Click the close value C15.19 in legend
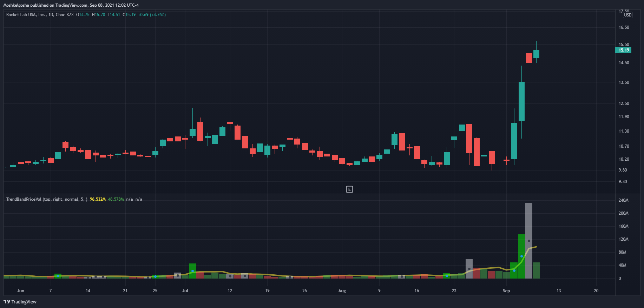 coord(129,15)
